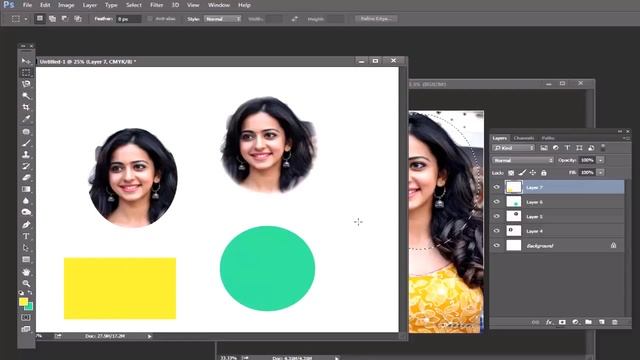Select the Move tool

coord(26,61)
